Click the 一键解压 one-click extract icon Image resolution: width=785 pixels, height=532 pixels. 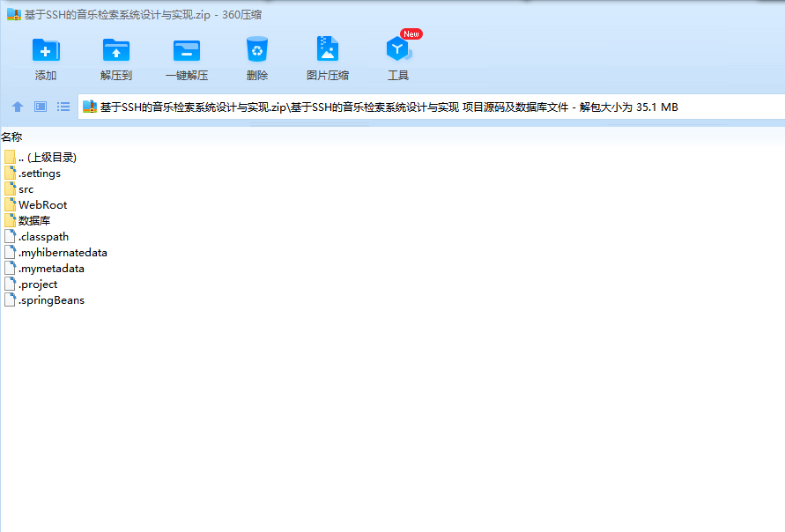(x=187, y=50)
